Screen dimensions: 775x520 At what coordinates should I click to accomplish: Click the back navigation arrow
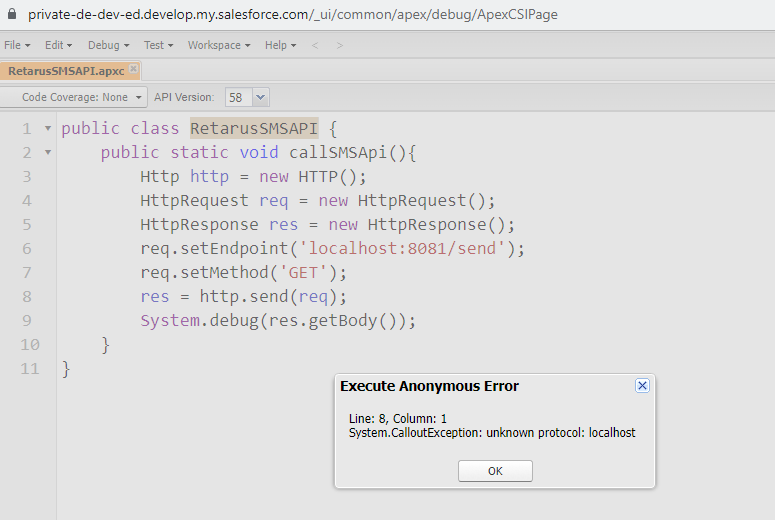(315, 45)
